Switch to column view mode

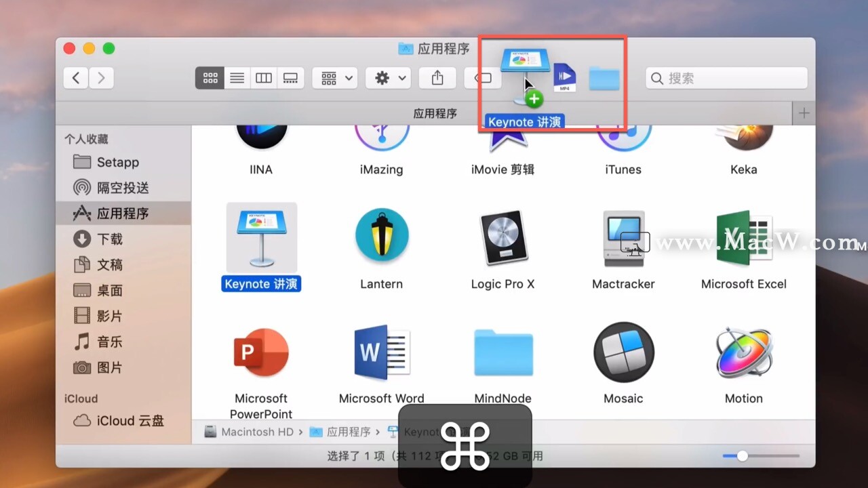[263, 78]
